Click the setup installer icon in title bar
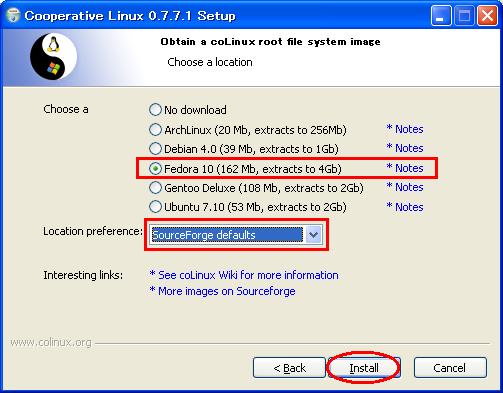Image resolution: width=503 pixels, height=393 pixels. pos(13,16)
